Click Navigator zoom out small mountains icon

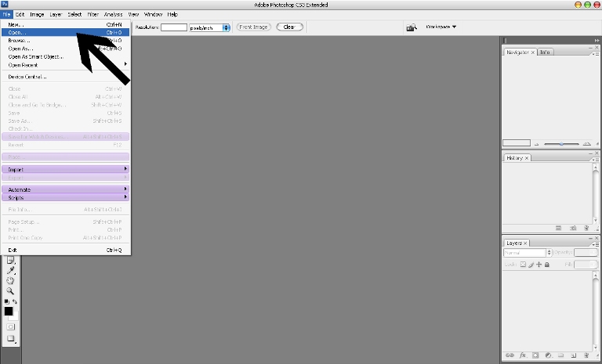coord(537,144)
